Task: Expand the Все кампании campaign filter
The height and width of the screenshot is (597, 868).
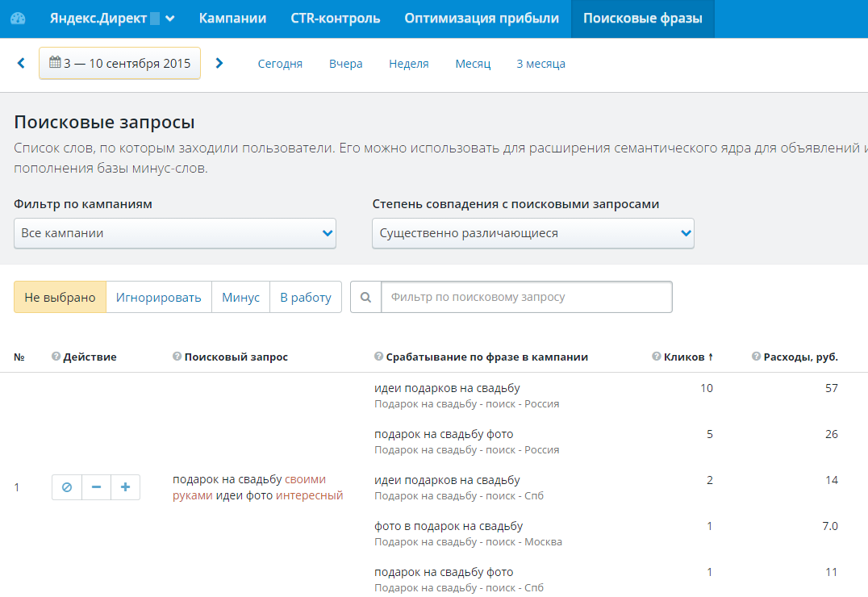Action: (175, 233)
